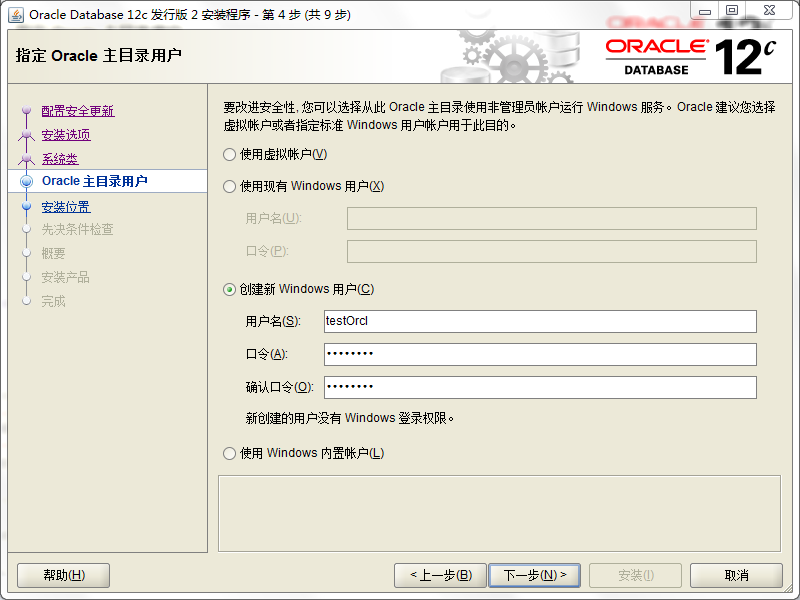Click 概要 step in sidebar
This screenshot has width=800, height=600.
(54, 254)
